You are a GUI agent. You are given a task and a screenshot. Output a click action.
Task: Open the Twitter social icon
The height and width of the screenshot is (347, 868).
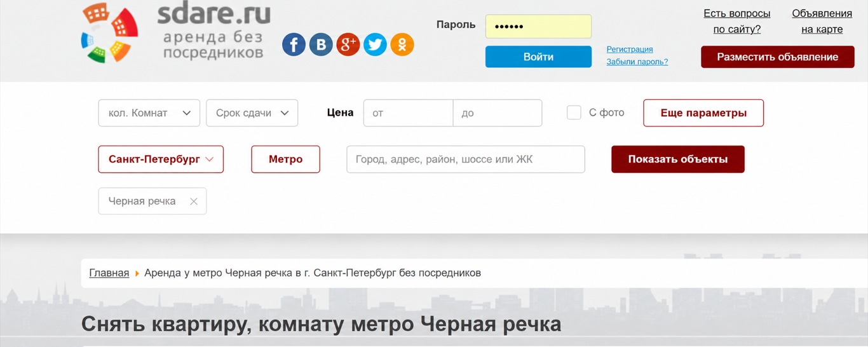(375, 44)
